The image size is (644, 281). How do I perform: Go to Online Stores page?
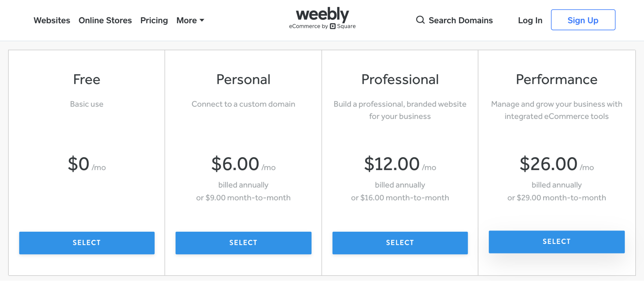click(x=105, y=20)
